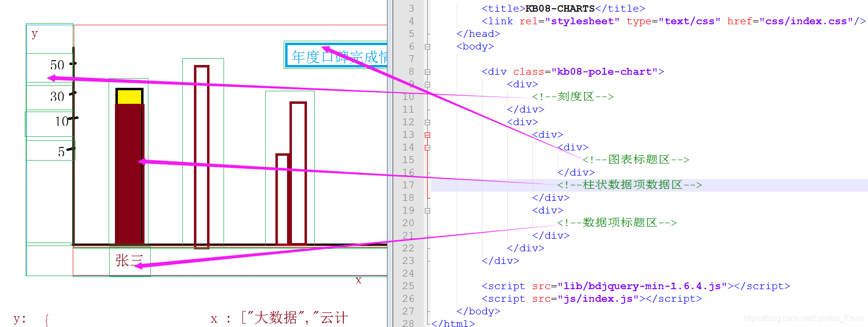
Task: Click the "y: {" text at bottom left
Action: pos(32,319)
